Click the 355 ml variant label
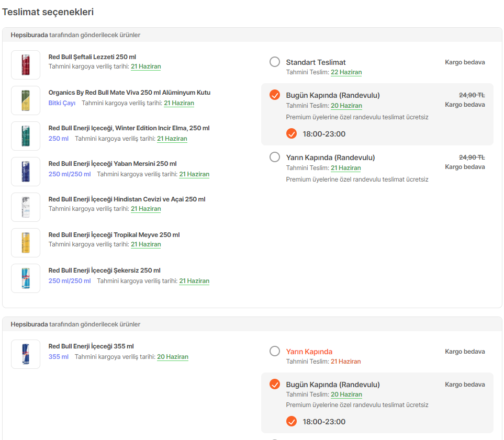 58,357
